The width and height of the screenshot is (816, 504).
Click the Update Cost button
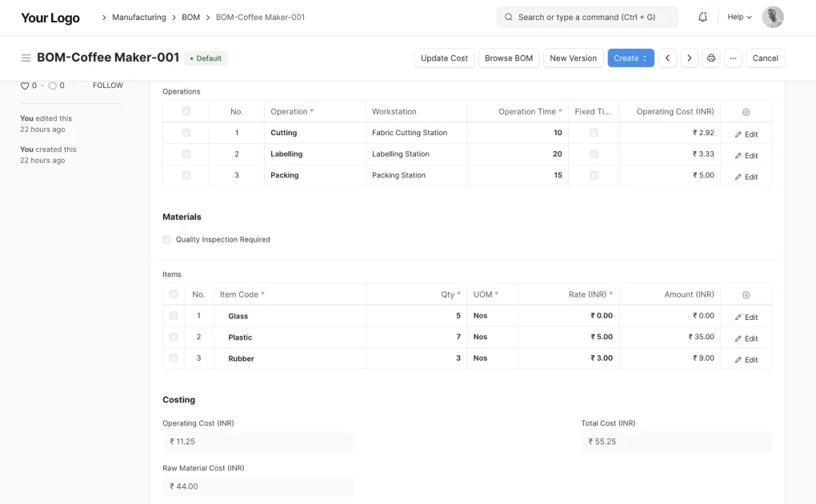(x=444, y=58)
